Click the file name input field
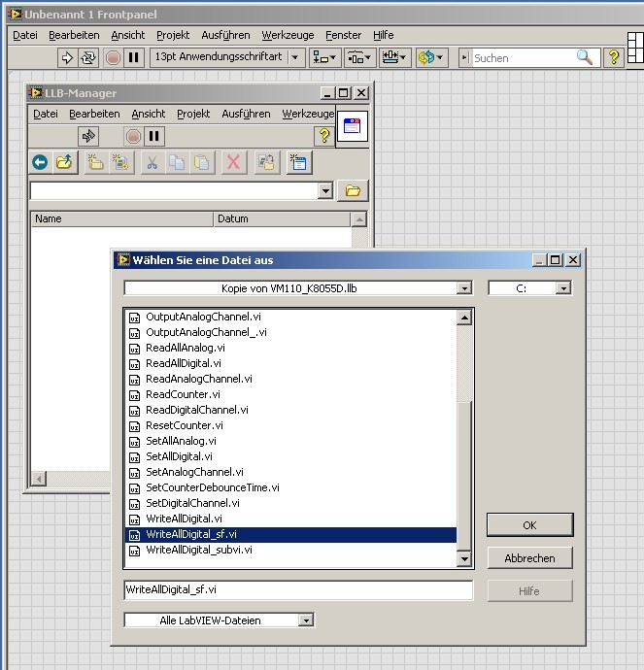Viewport: 644px width, 670px height. pyautogui.click(x=298, y=589)
